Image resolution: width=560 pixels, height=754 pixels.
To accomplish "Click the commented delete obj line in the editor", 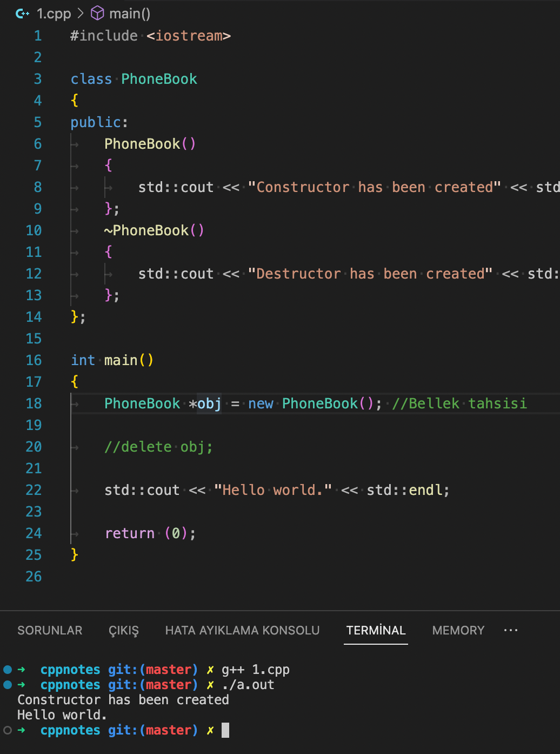I will tap(158, 446).
